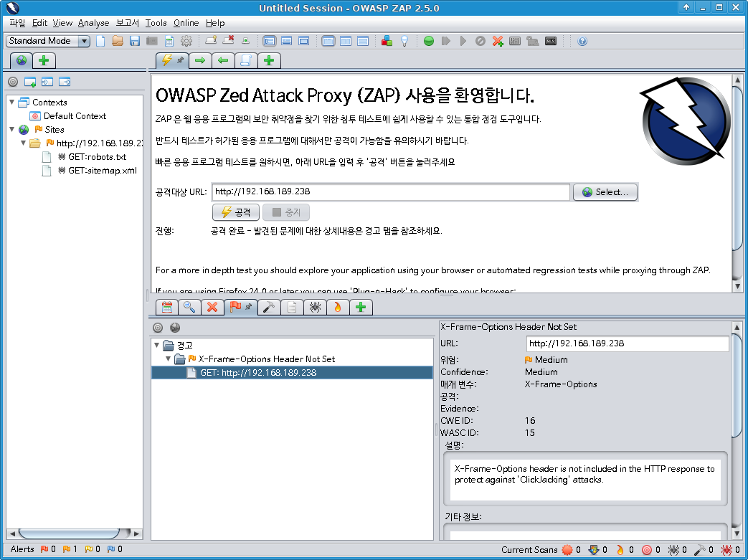This screenshot has width=748, height=560.
Task: Click target icon in Sites tree toolbar
Action: point(13,82)
